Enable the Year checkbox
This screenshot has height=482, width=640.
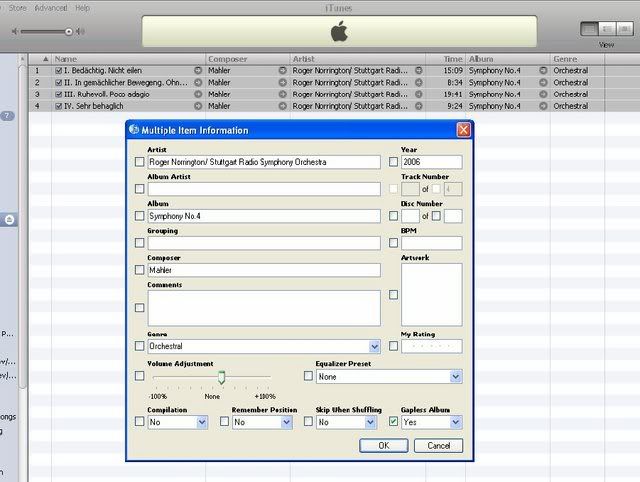(393, 162)
